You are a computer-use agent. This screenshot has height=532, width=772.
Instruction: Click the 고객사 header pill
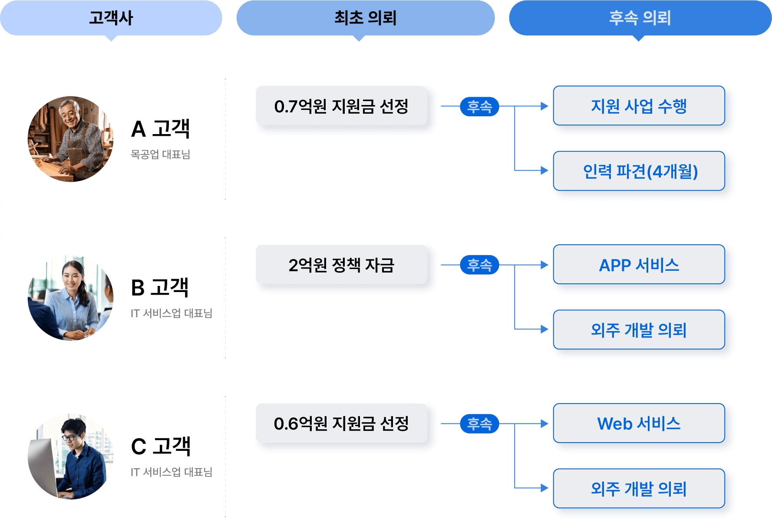[x=111, y=18]
